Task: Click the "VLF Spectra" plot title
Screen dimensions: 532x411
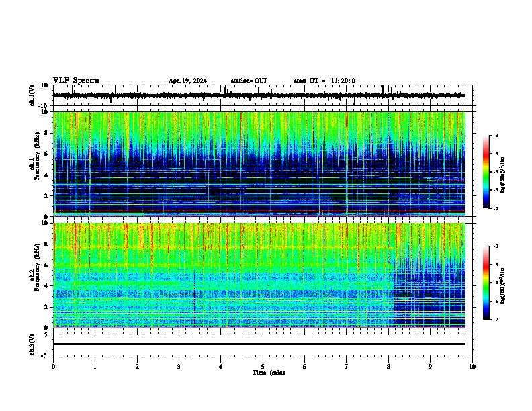Action: coord(76,81)
